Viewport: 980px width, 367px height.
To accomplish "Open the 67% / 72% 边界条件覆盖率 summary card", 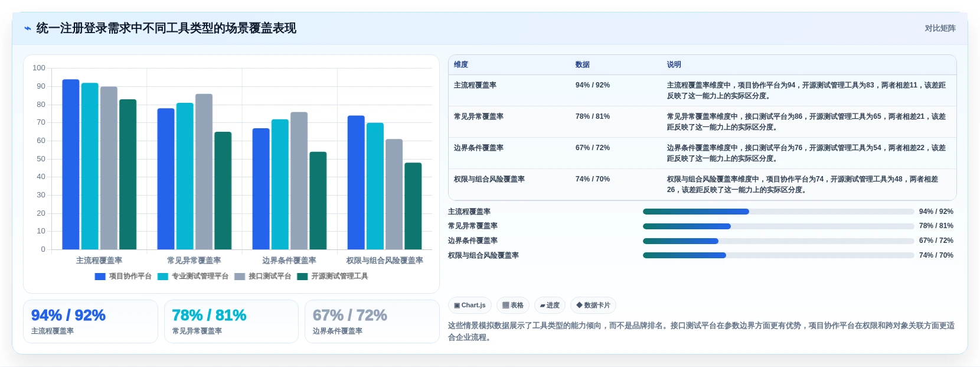I will click(372, 321).
